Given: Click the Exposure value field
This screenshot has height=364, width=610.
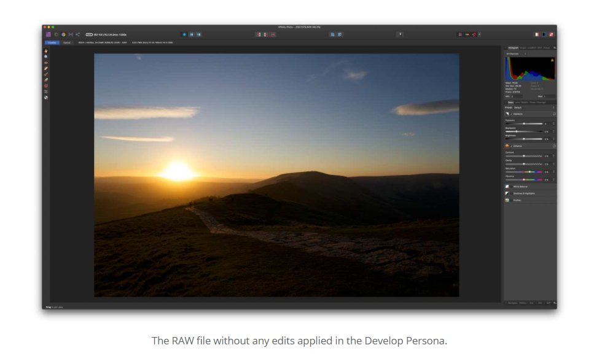Looking at the screenshot, I should click(547, 123).
